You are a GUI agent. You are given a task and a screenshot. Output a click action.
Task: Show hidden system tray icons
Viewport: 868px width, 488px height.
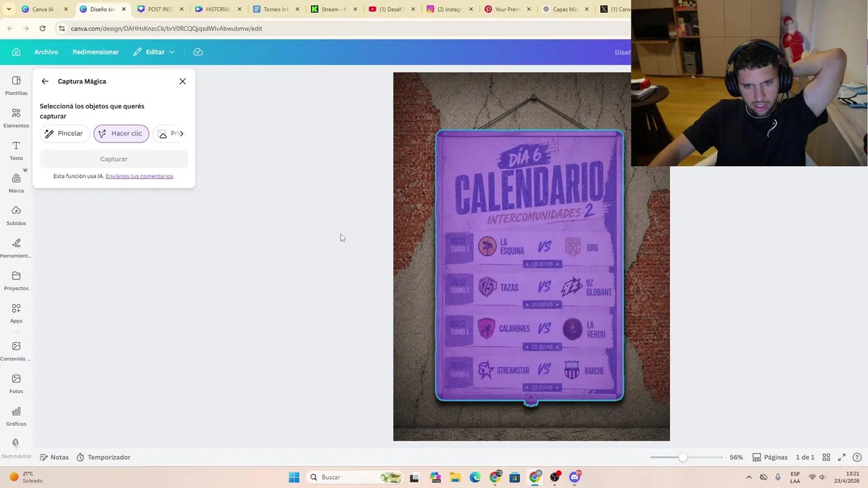click(x=749, y=477)
